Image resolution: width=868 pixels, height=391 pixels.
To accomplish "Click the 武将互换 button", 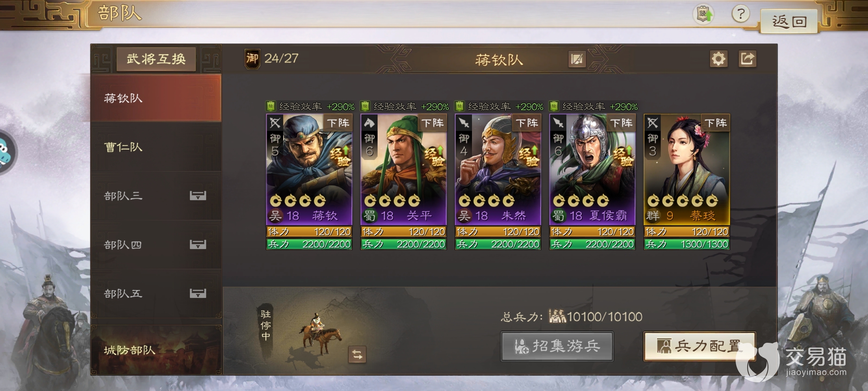I will [156, 59].
